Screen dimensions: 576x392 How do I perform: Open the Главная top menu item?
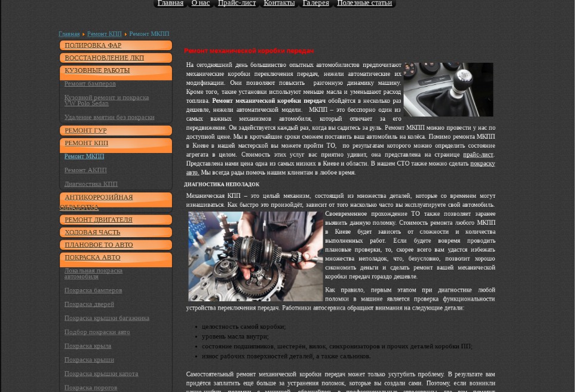(170, 4)
